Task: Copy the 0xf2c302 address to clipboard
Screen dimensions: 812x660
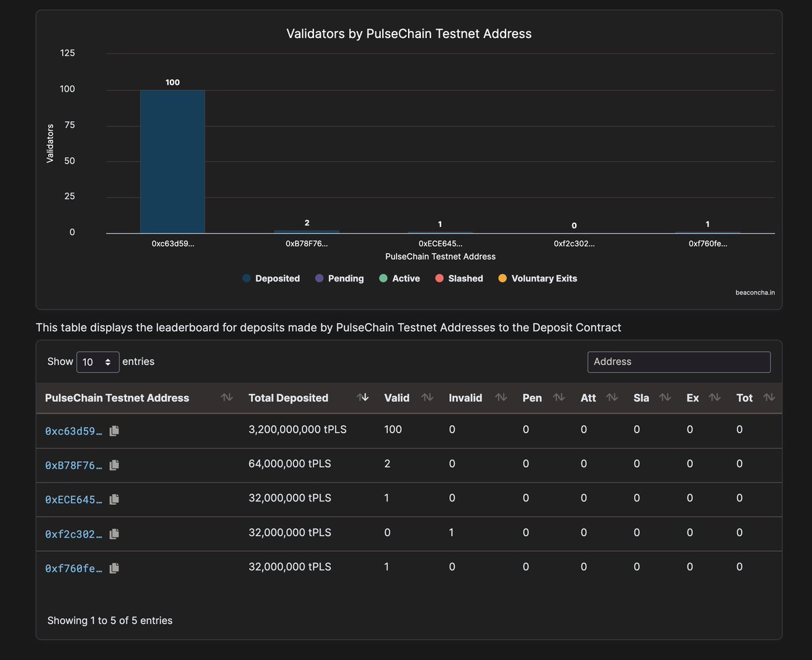Action: 114,533
